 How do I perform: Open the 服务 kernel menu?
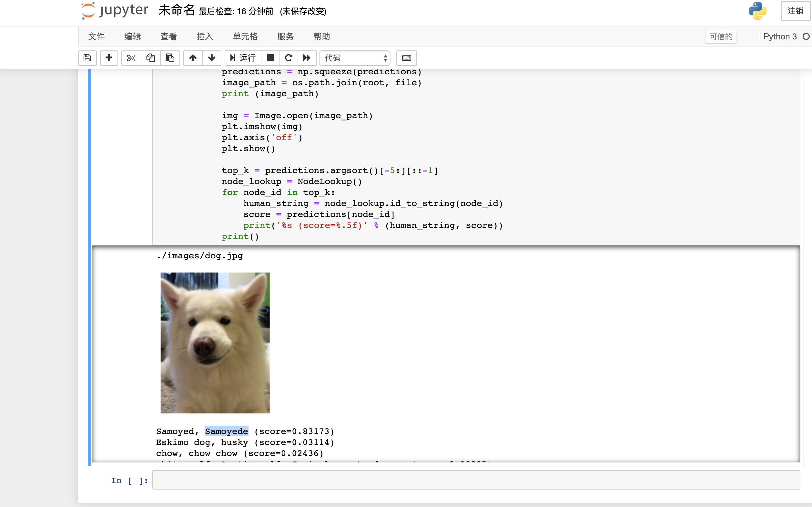point(285,36)
